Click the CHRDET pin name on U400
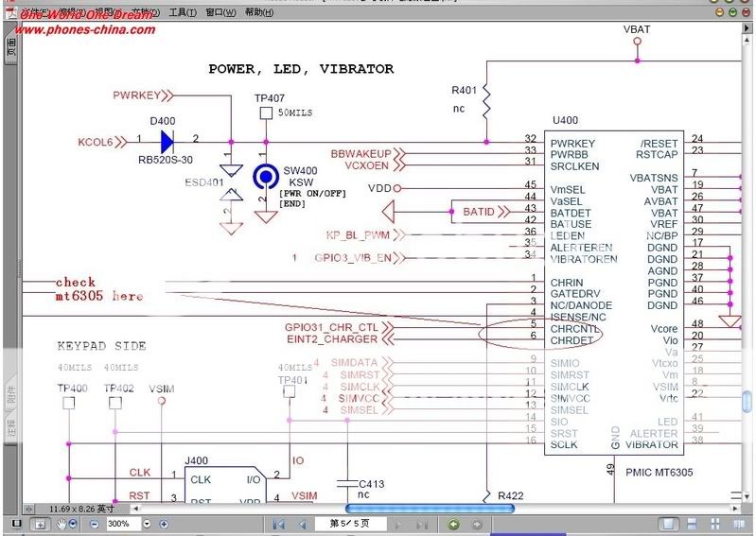756x536 pixels. (x=571, y=340)
